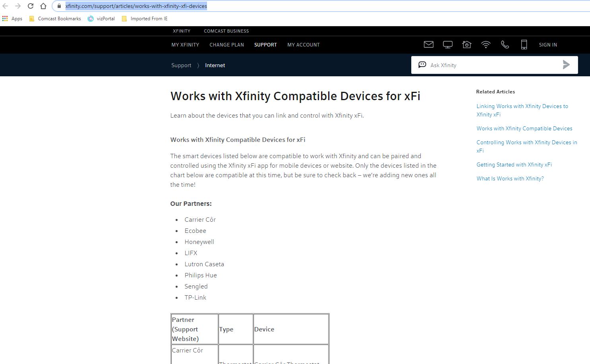Viewport: 590px width, 364px height.
Task: Expand the Imported From IE folder
Action: click(x=145, y=19)
